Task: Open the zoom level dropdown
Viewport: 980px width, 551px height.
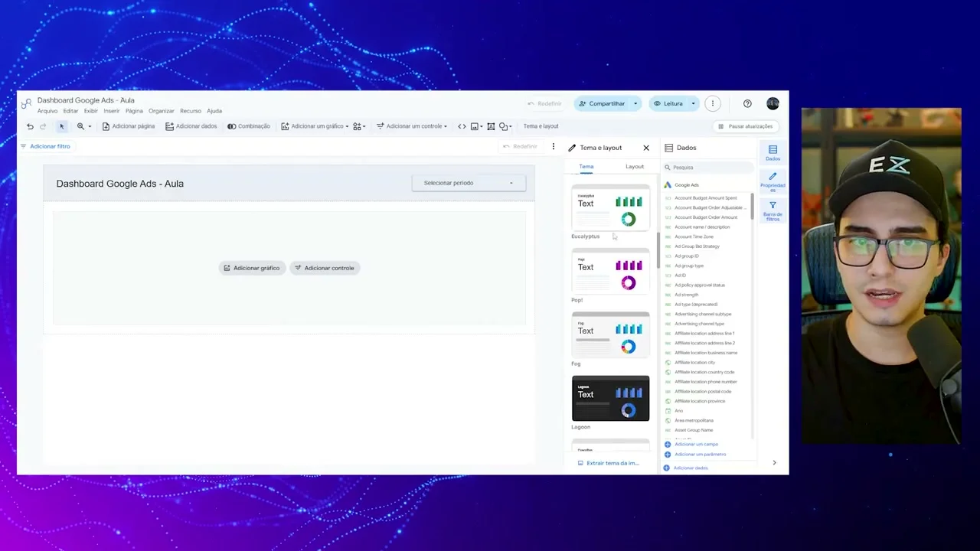Action: [84, 126]
